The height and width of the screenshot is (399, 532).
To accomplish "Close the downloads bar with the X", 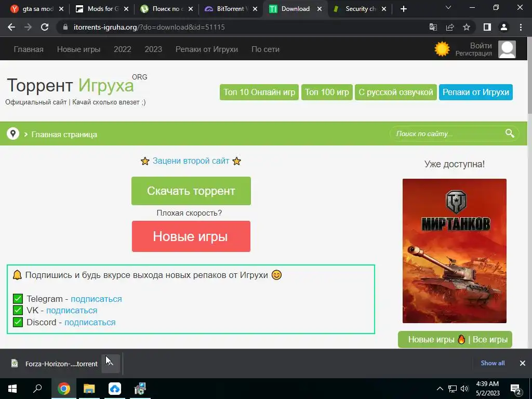I will 523,363.
